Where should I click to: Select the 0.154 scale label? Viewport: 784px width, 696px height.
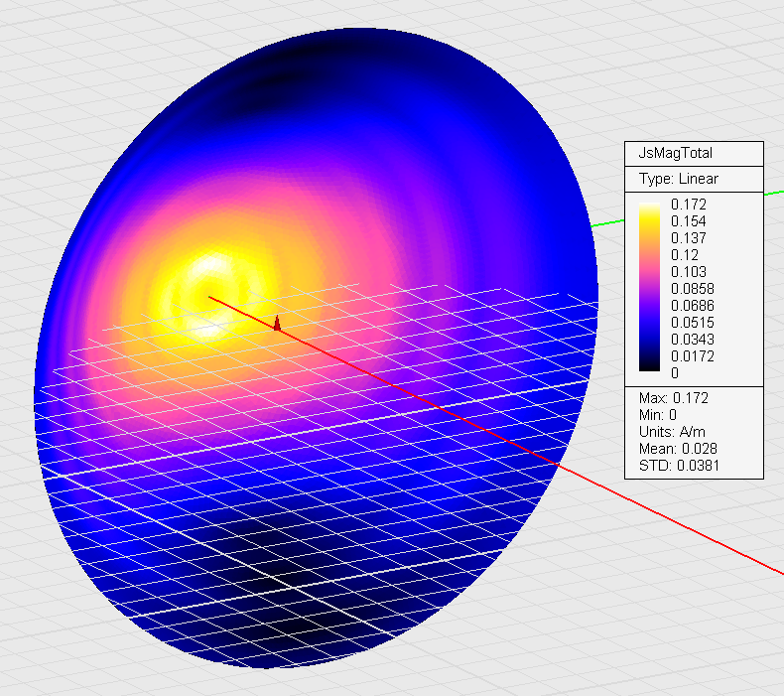[x=688, y=220]
